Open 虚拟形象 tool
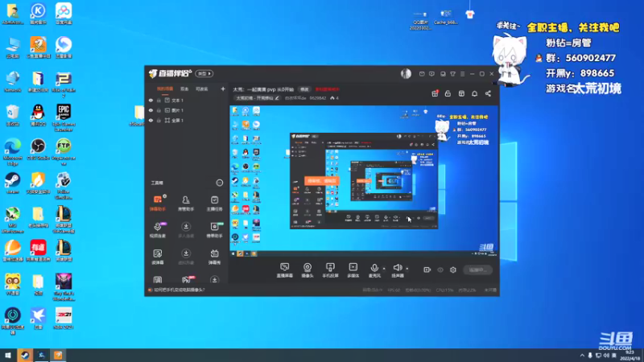Screen dimensions: 644x362 186,257
